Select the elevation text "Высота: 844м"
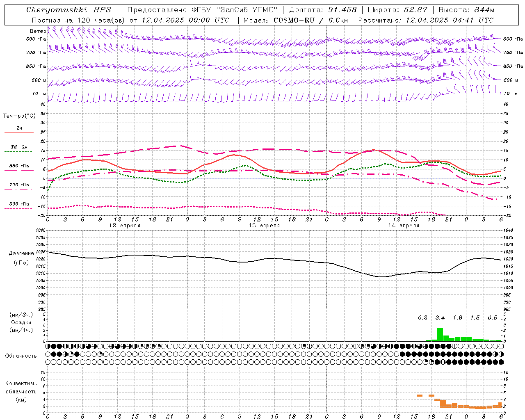525x420 pixels. [467, 10]
